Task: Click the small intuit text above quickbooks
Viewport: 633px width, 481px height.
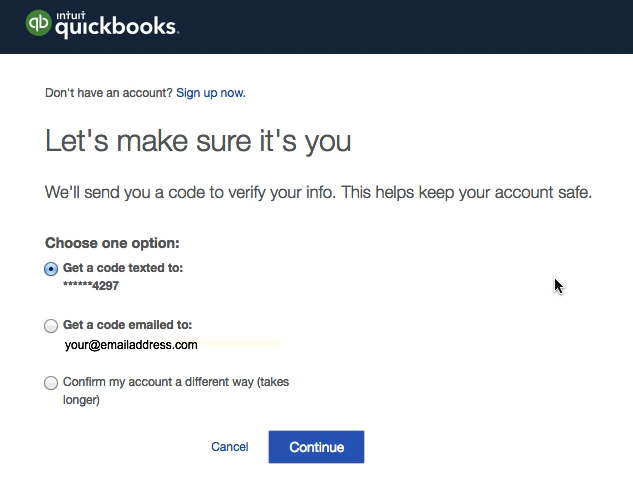Action: pyautogui.click(x=71, y=16)
